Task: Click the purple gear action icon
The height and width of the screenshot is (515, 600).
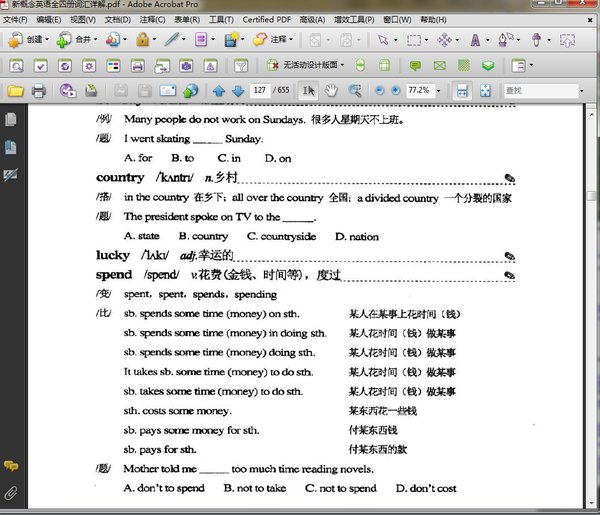Action: click(89, 66)
